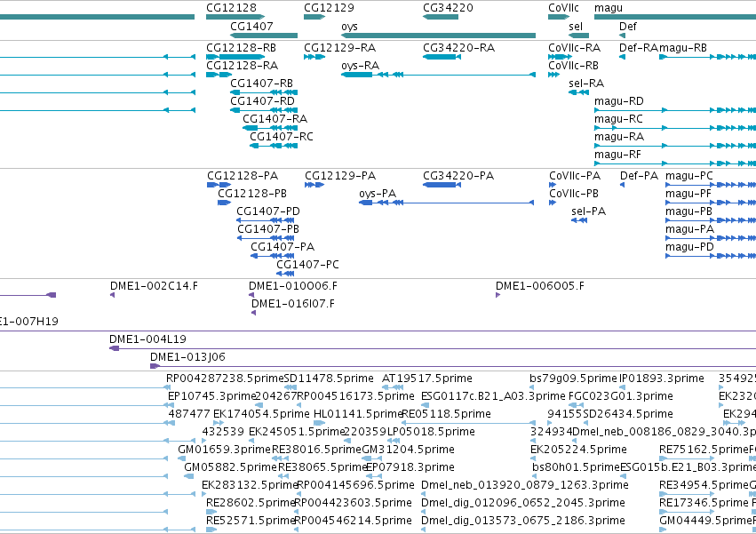Click CG12128-PA protein label
This screenshot has width=756, height=534.
coord(243,176)
